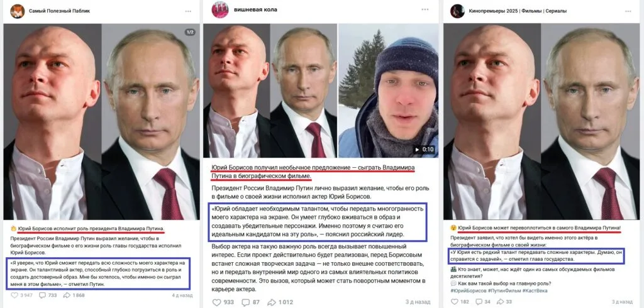Open the Кинопремьеры 2025 community name link

tap(518, 11)
